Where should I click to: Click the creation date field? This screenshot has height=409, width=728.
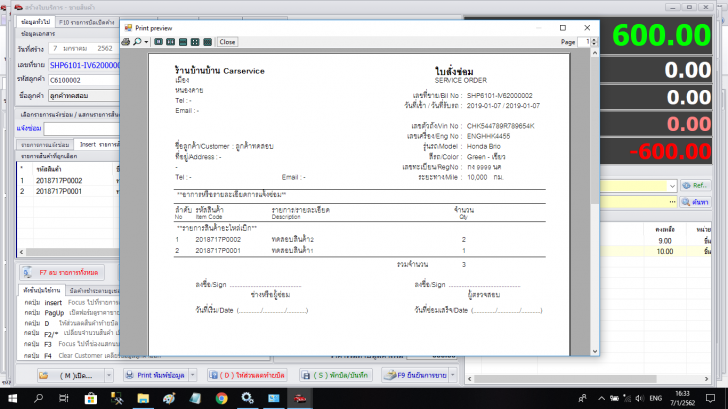click(84, 48)
